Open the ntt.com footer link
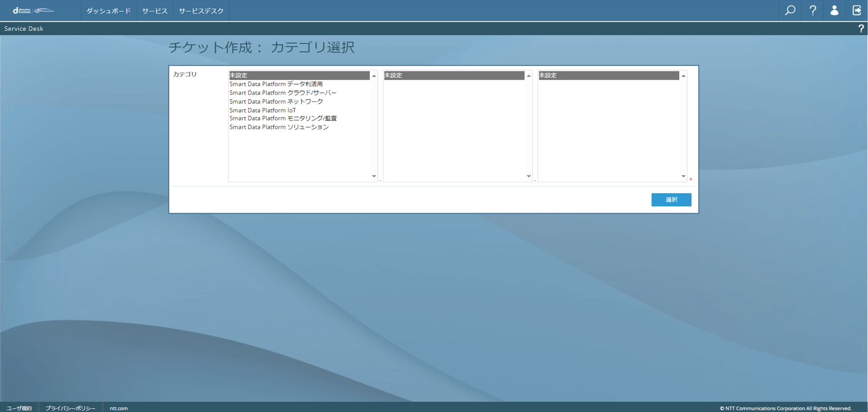Screen dimensions: 868x412 (119, 408)
